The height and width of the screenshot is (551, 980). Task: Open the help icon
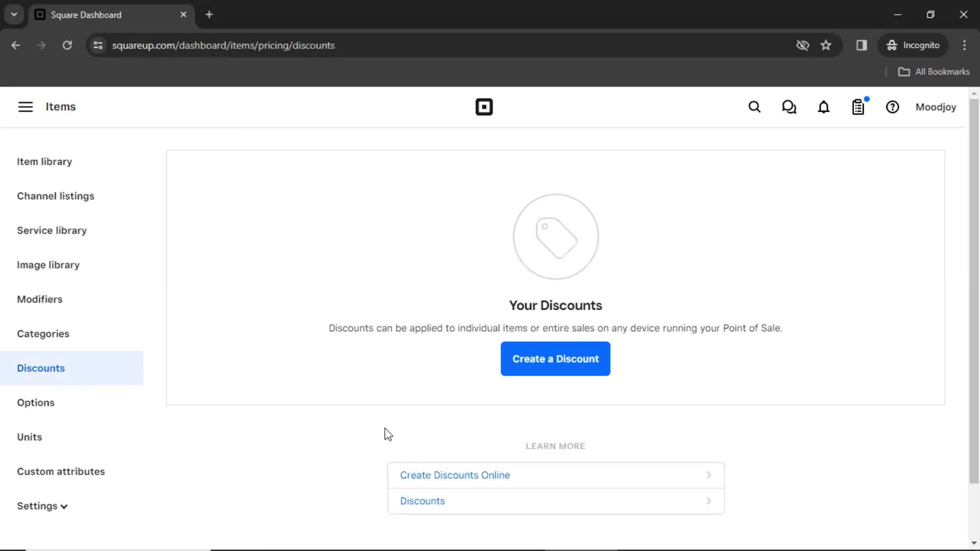(893, 107)
